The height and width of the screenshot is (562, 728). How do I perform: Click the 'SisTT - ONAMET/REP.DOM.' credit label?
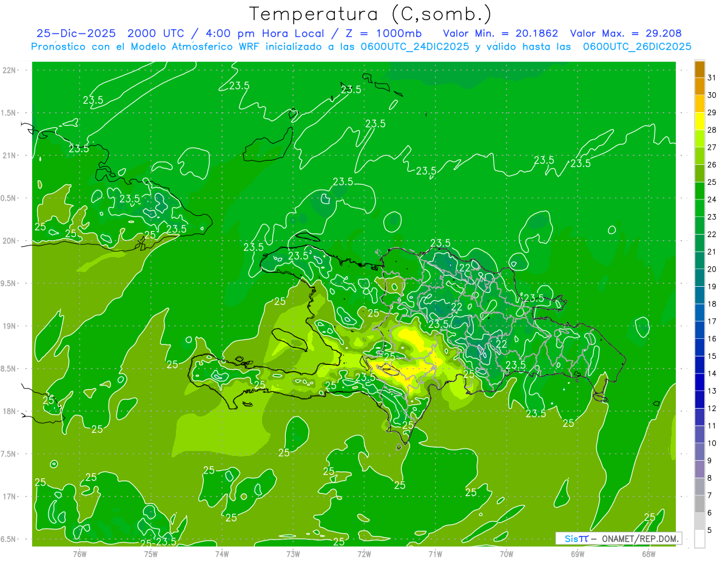(x=619, y=538)
